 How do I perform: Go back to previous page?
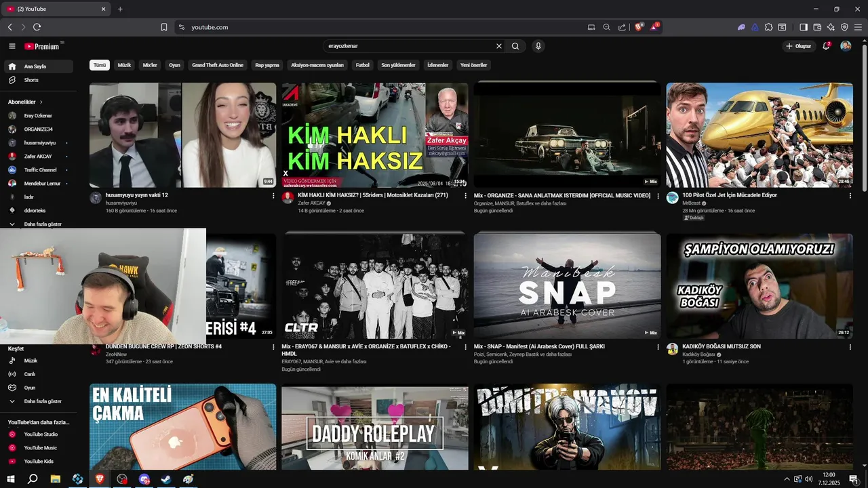[x=9, y=27]
